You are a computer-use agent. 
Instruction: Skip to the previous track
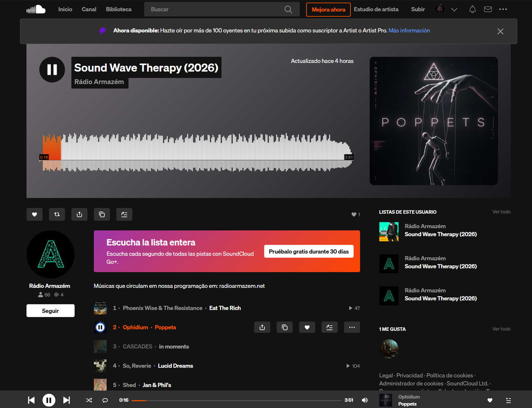point(31,400)
